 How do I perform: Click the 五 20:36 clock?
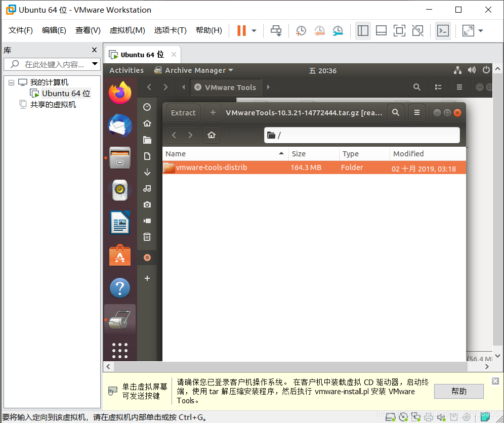pyautogui.click(x=323, y=70)
